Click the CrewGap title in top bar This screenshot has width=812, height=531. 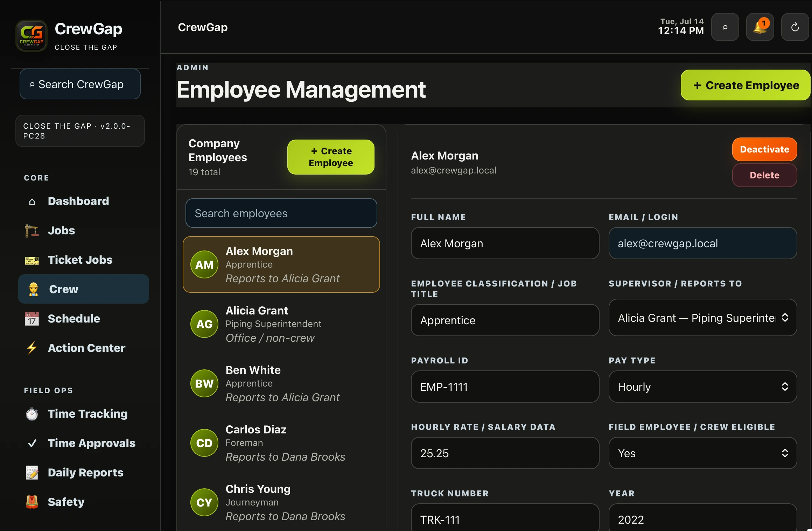(x=203, y=27)
